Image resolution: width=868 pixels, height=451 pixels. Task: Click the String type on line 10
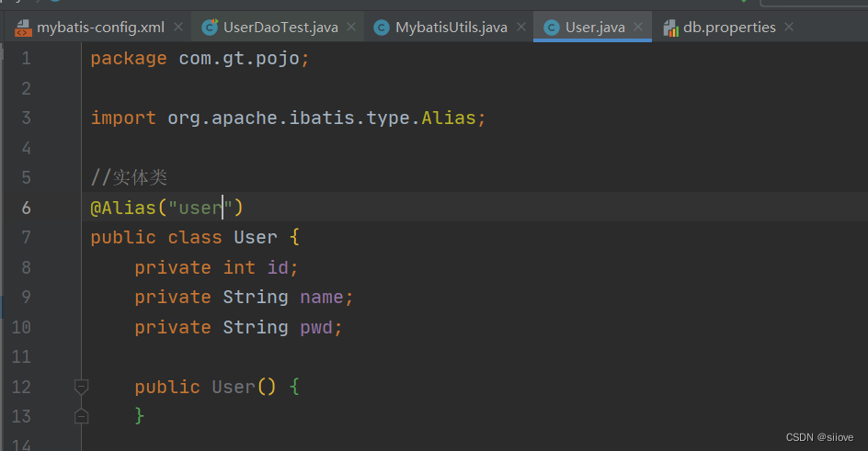pyautogui.click(x=256, y=327)
